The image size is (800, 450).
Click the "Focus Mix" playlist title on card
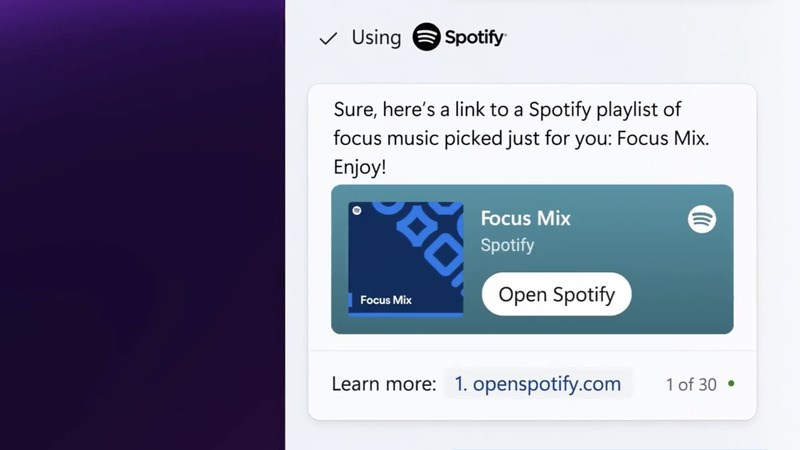525,218
